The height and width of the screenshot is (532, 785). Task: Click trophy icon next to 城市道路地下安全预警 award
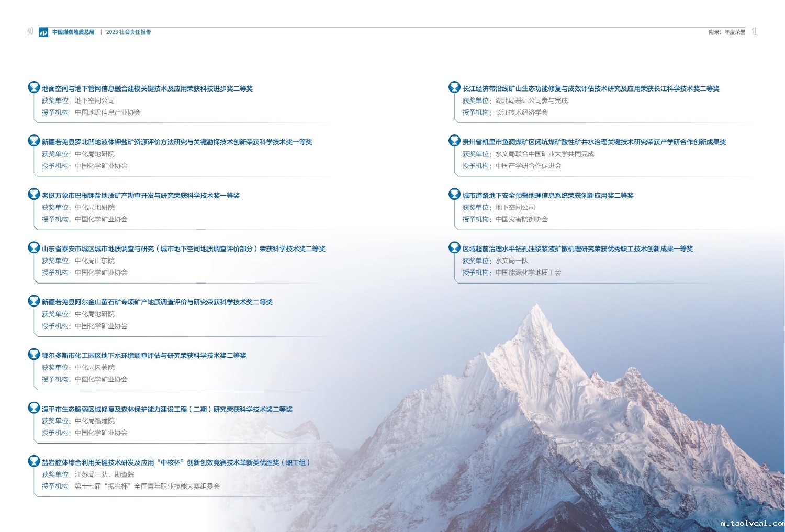pos(454,194)
